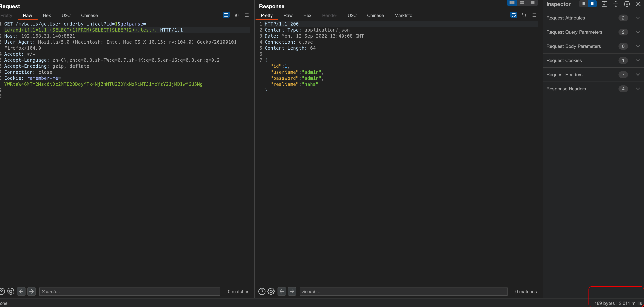Expand Request Query Parameters section
Screen dimensions: 644x307
pos(638,32)
